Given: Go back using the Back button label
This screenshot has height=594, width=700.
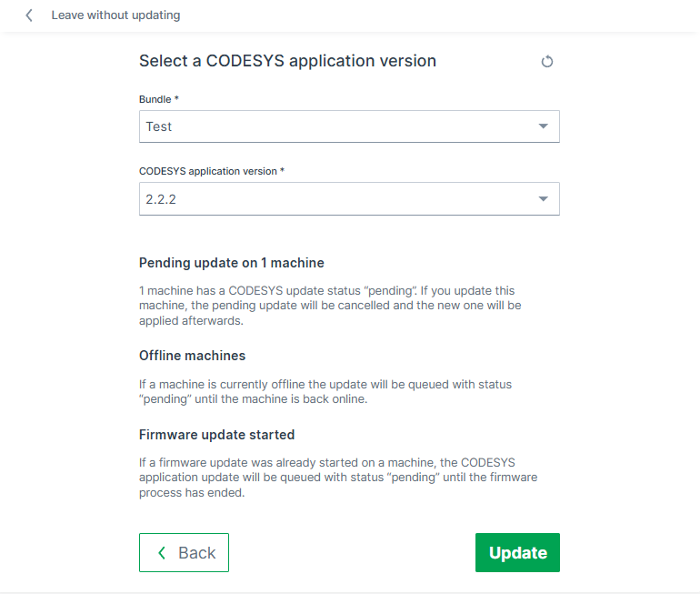Looking at the screenshot, I should tap(197, 553).
